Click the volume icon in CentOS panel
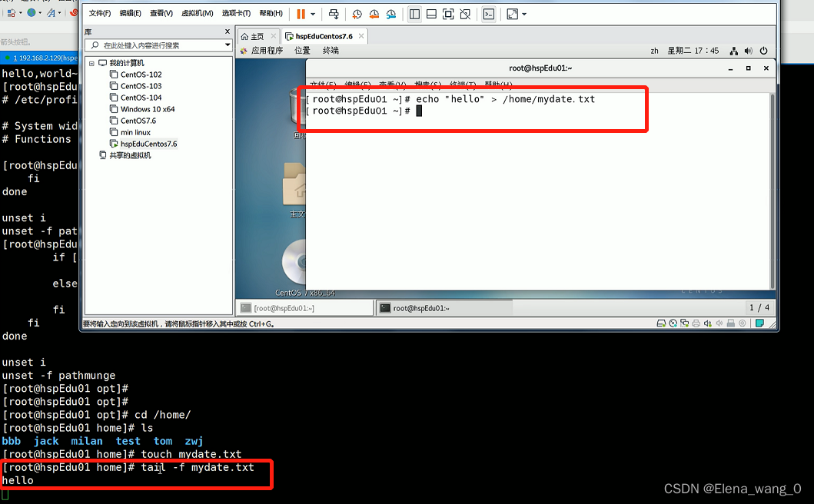 coord(748,51)
